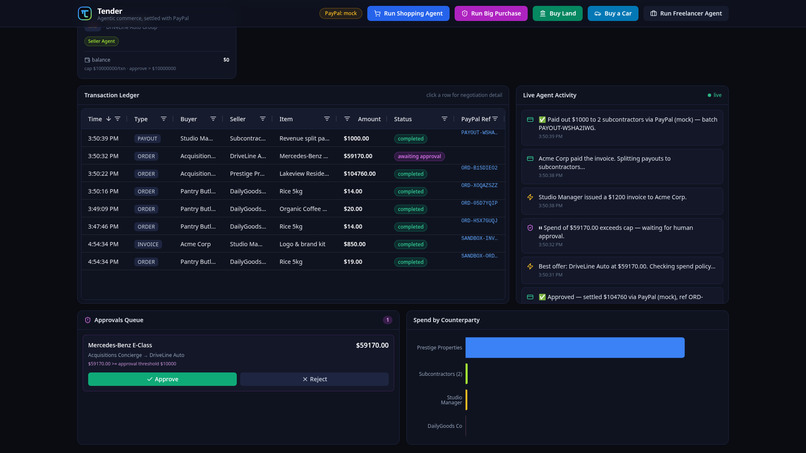
Task: Click the Prestige Properties blue bar
Action: click(x=575, y=348)
